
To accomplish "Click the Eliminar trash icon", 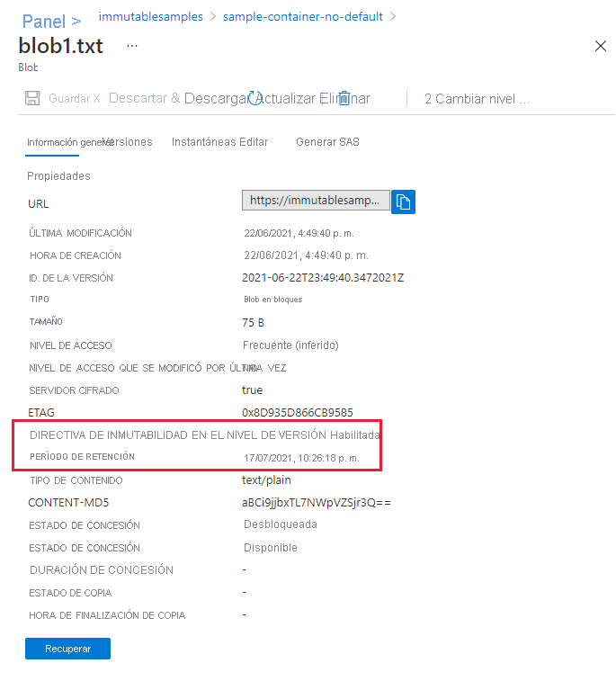I will pyautogui.click(x=344, y=99).
